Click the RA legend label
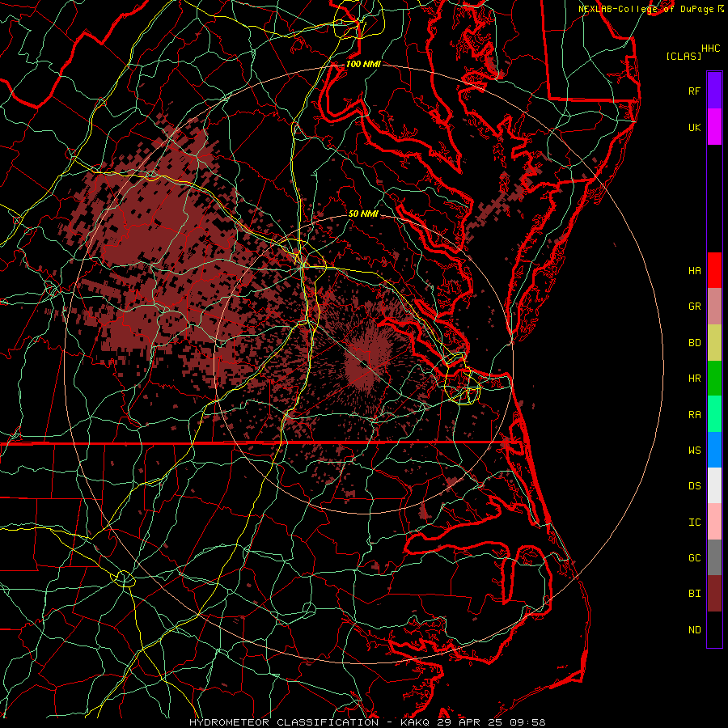728x728 pixels. click(x=694, y=415)
